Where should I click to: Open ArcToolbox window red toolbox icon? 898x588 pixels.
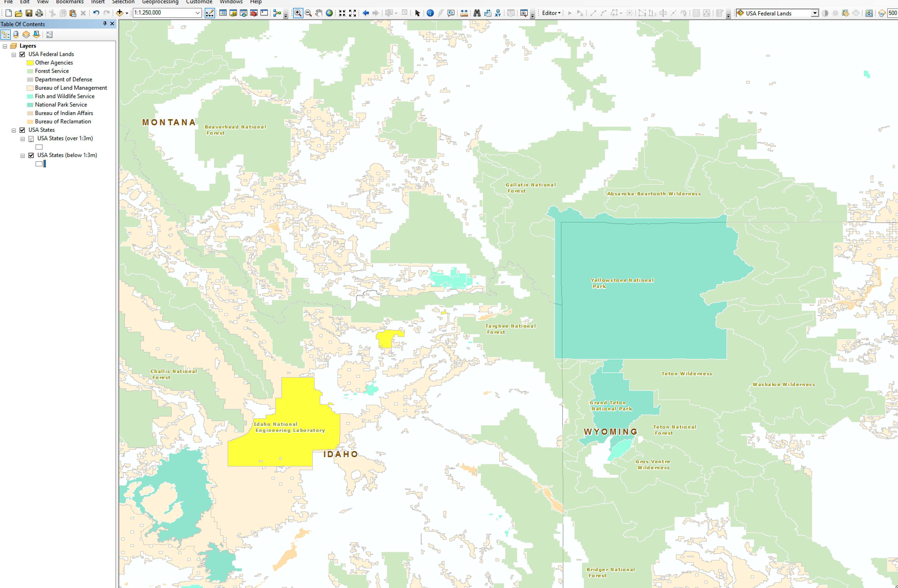click(x=254, y=13)
